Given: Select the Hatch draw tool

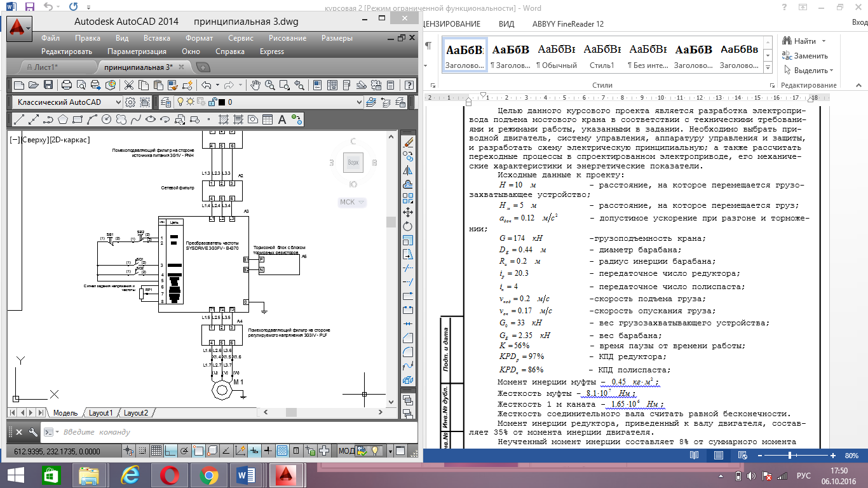Looking at the screenshot, I should click(x=224, y=119).
